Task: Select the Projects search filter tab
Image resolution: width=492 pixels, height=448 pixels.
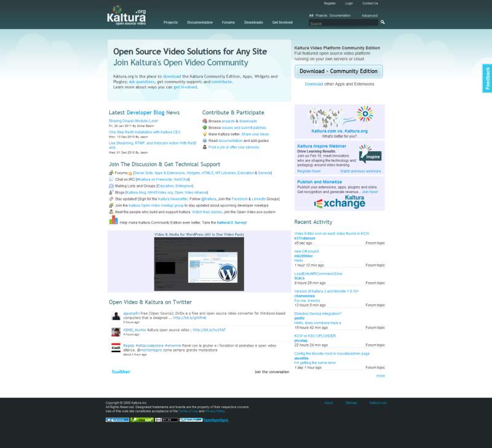Action: pyautogui.click(x=321, y=15)
